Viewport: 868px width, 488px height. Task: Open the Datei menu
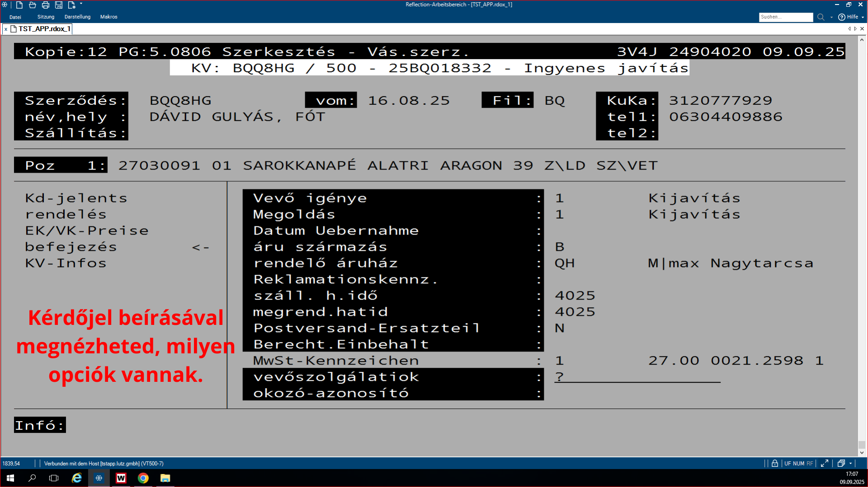15,17
